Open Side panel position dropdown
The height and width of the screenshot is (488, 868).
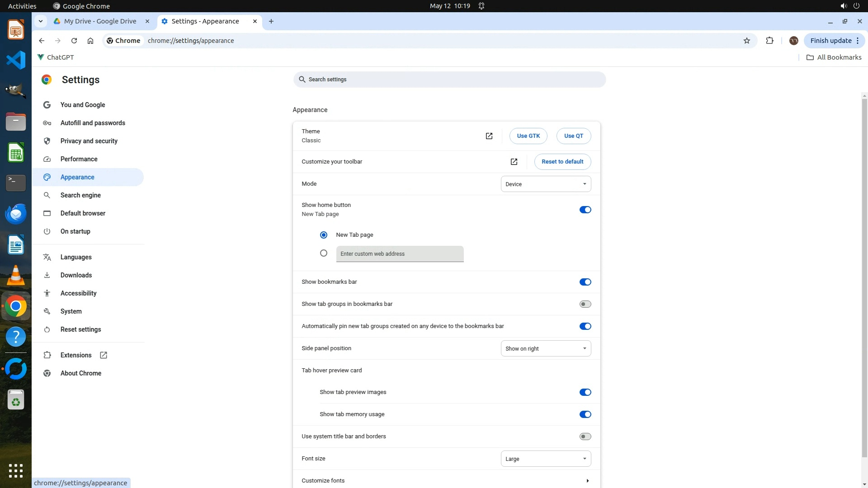pyautogui.click(x=546, y=348)
